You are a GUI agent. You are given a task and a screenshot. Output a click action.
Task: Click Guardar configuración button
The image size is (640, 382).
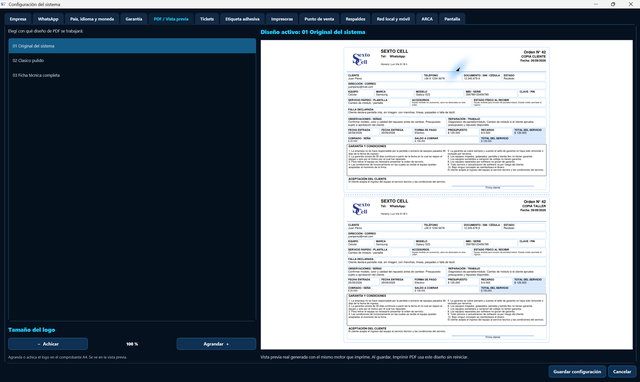click(x=577, y=371)
